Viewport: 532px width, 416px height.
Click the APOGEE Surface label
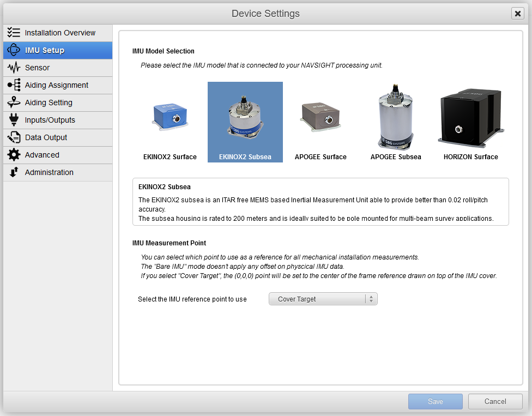(x=321, y=157)
